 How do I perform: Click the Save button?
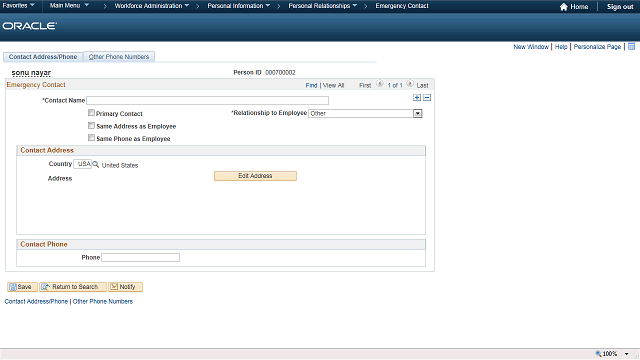coord(22,287)
